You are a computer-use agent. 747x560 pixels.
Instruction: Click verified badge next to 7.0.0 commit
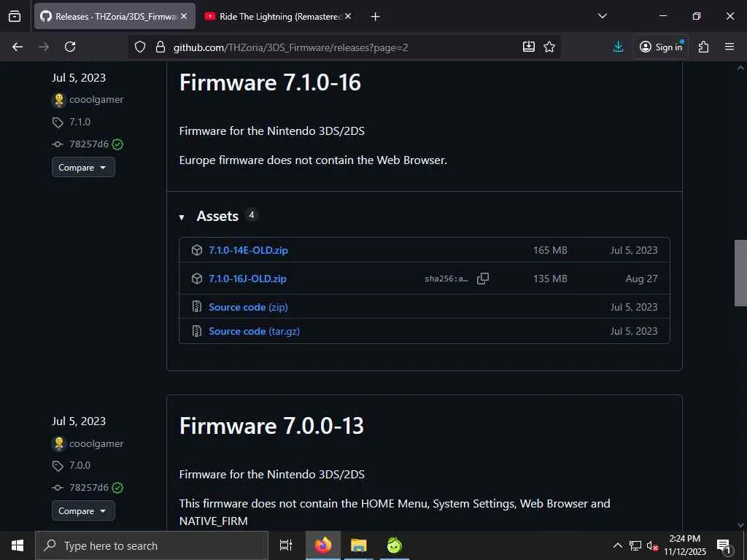point(117,488)
